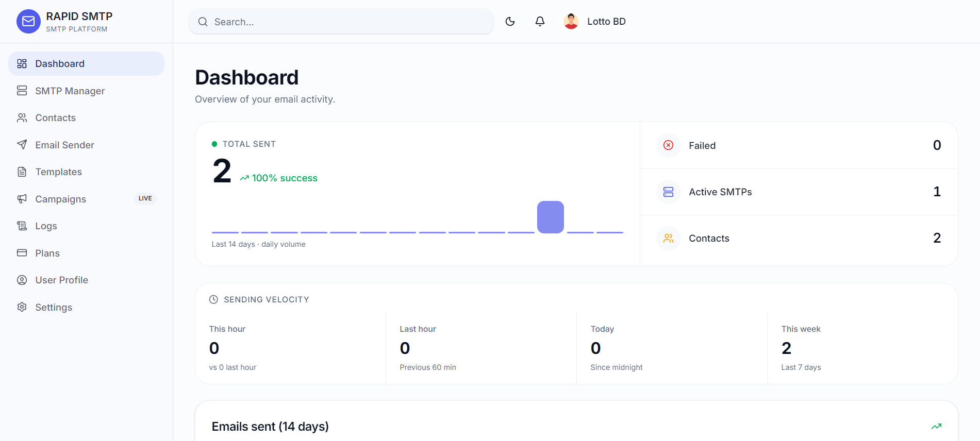The height and width of the screenshot is (441, 980).
Task: Open SMTP Manager in sidebar
Action: point(86,91)
